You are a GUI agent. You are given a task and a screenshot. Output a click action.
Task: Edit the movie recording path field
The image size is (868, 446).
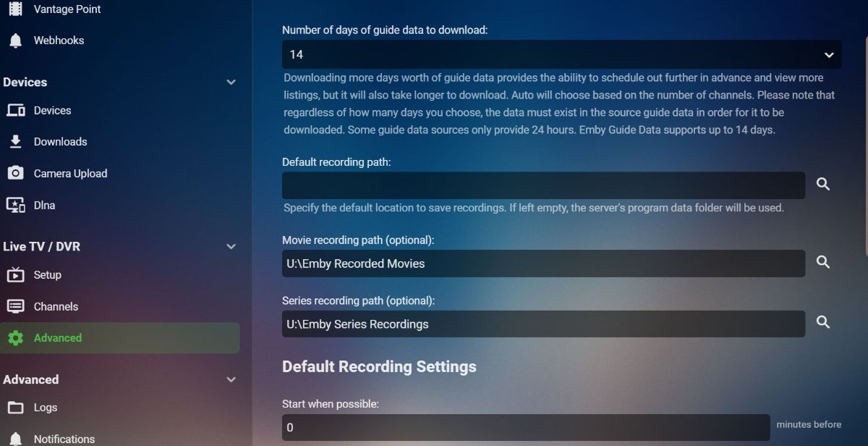click(x=543, y=264)
